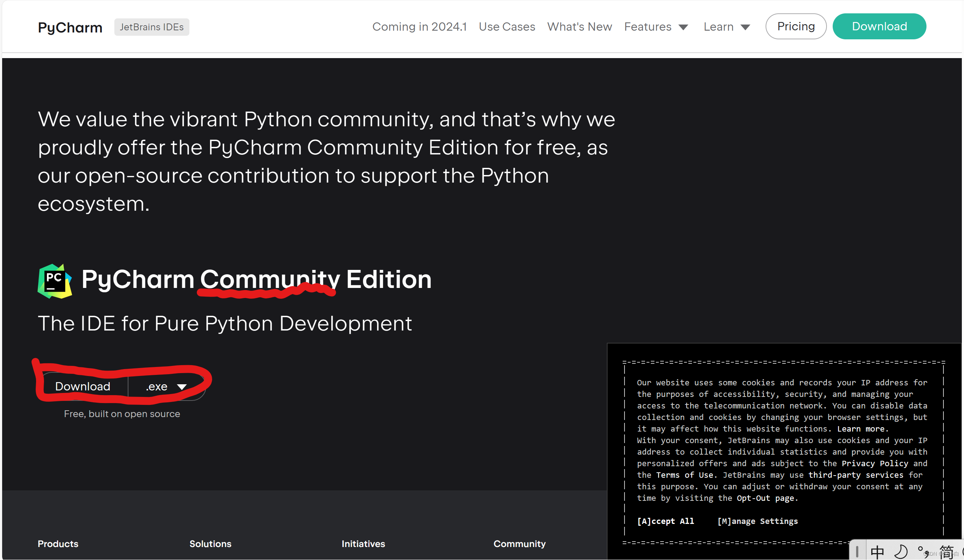Open the JetBrains IDEs badge
Screen dimensions: 964x560
click(x=152, y=27)
